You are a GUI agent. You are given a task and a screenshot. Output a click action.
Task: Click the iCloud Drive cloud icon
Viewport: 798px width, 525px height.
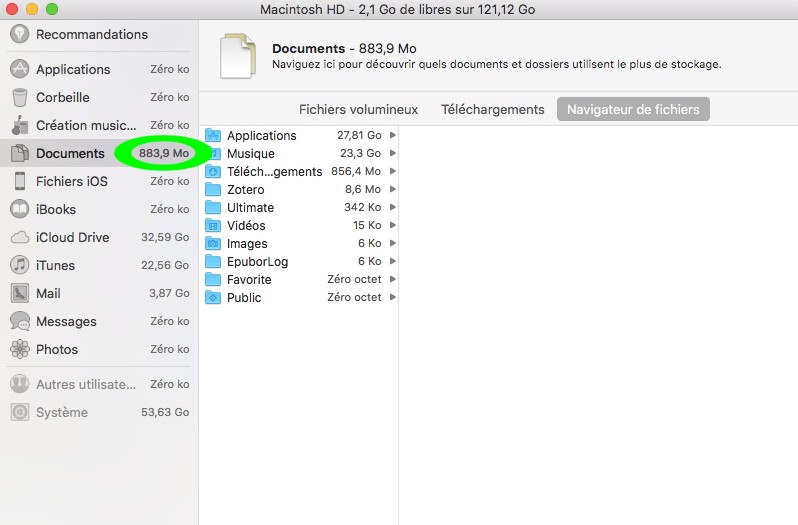[x=19, y=237]
